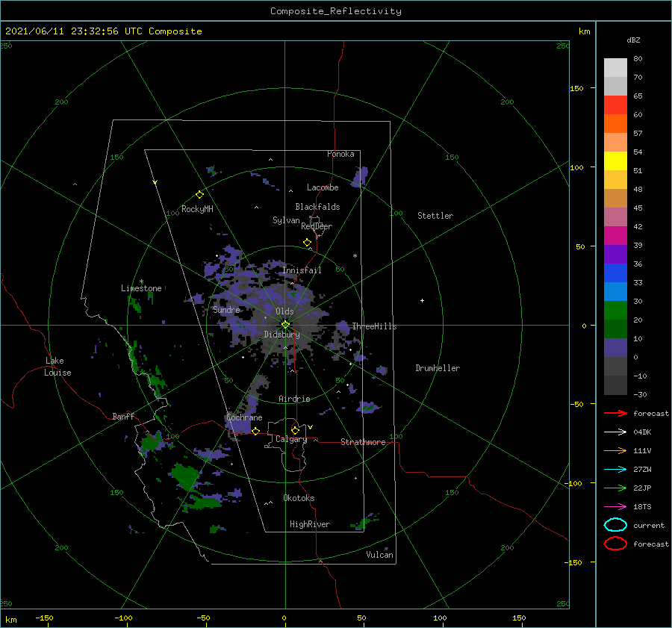Click the RedDeer city label
The width and height of the screenshot is (672, 628).
point(317,226)
